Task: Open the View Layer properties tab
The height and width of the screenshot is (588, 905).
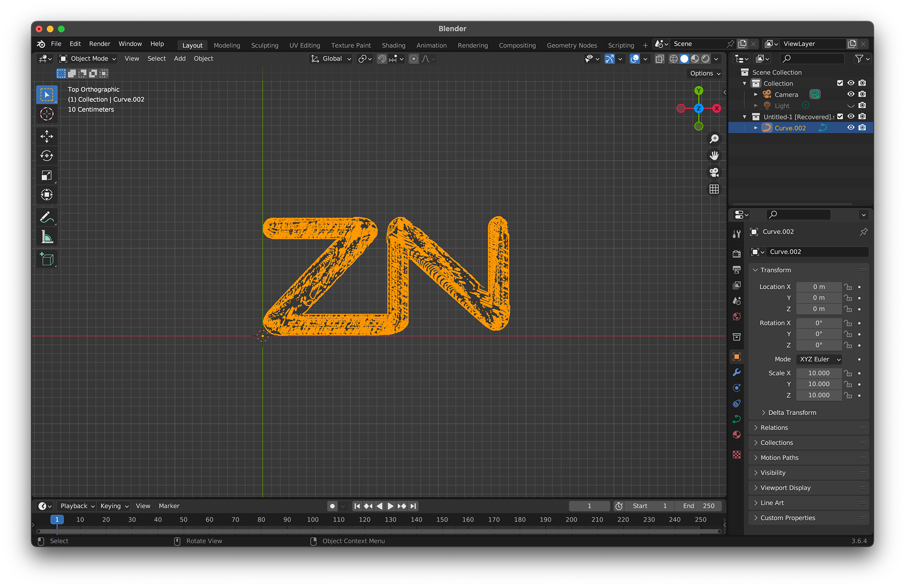Action: point(737,285)
